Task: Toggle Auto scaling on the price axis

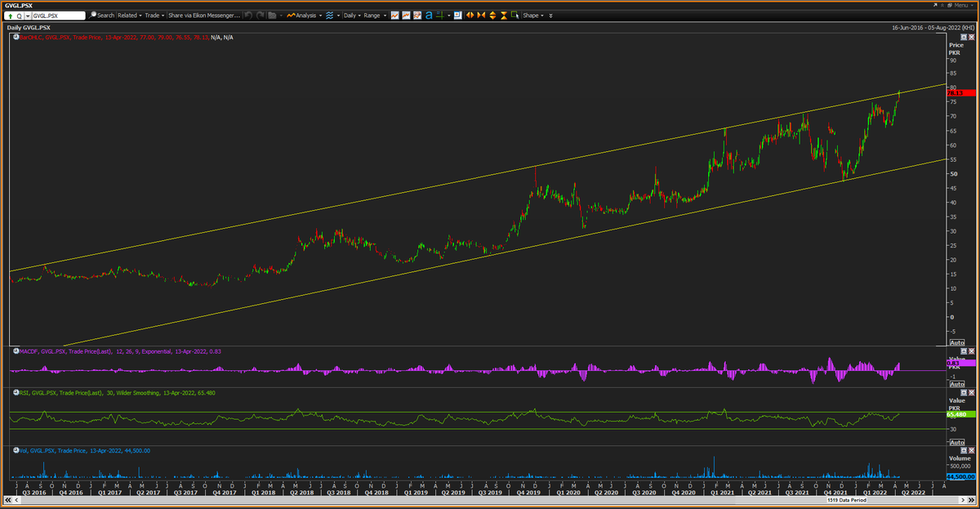Action: pos(957,342)
